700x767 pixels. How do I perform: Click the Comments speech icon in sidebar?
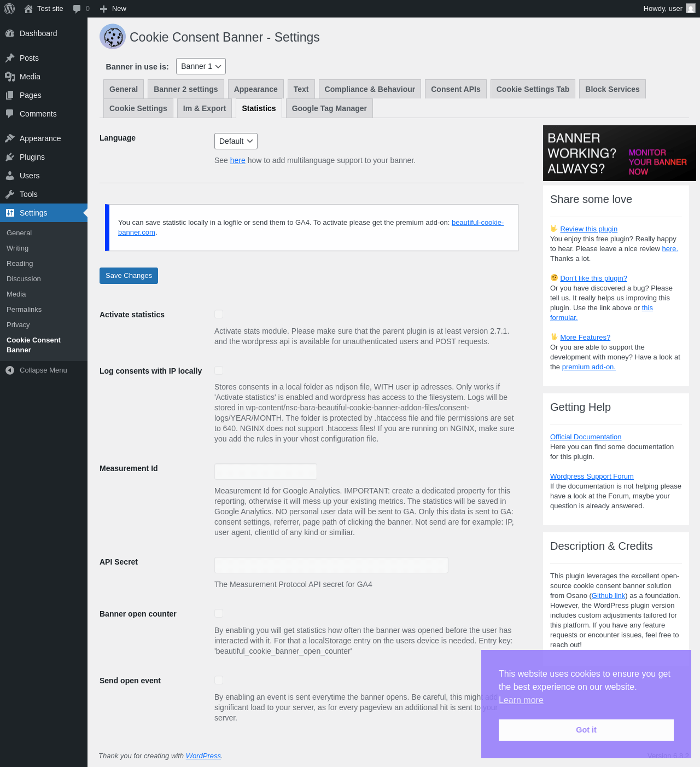click(x=10, y=114)
